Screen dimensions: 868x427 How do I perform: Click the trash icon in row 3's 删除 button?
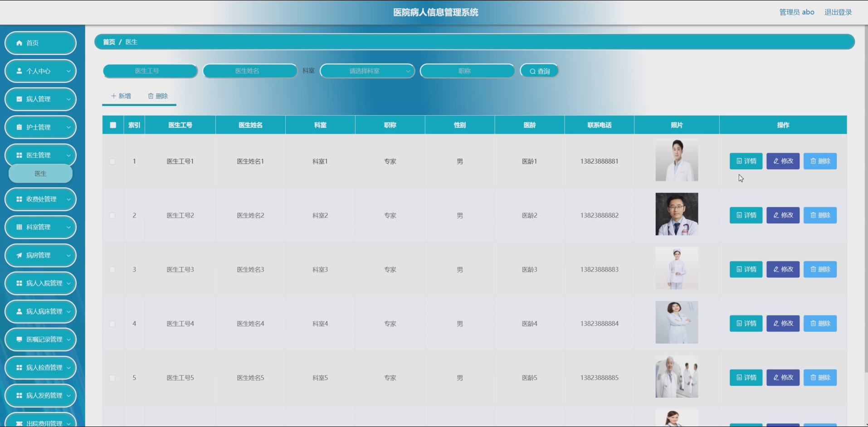813,270
